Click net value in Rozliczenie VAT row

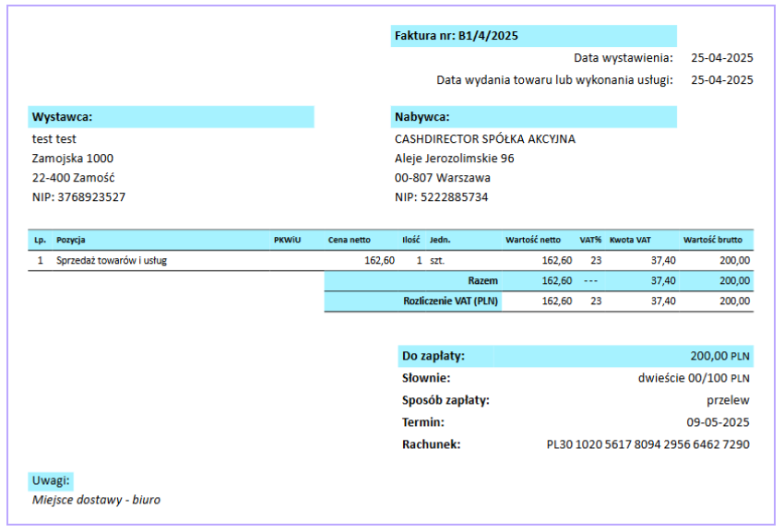[x=557, y=301]
